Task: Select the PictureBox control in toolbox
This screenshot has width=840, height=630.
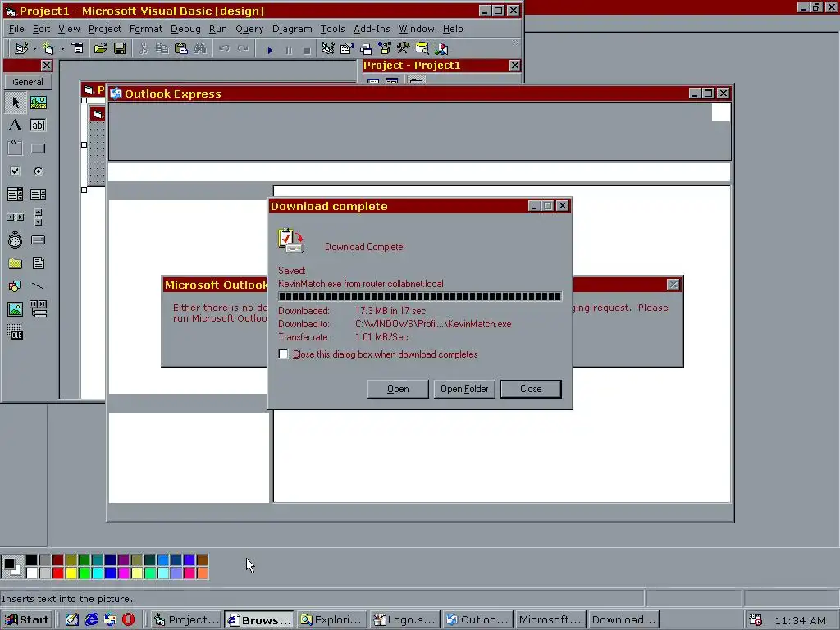Action: point(38,103)
